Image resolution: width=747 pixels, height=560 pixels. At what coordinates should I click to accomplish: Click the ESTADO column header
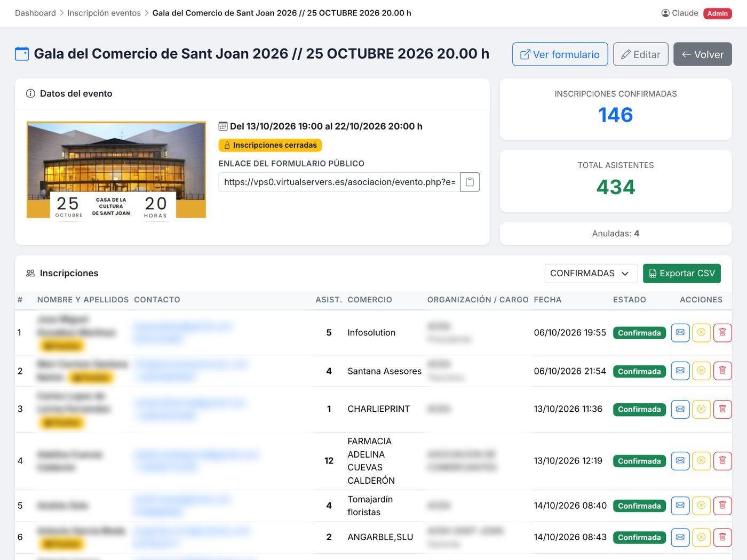630,300
